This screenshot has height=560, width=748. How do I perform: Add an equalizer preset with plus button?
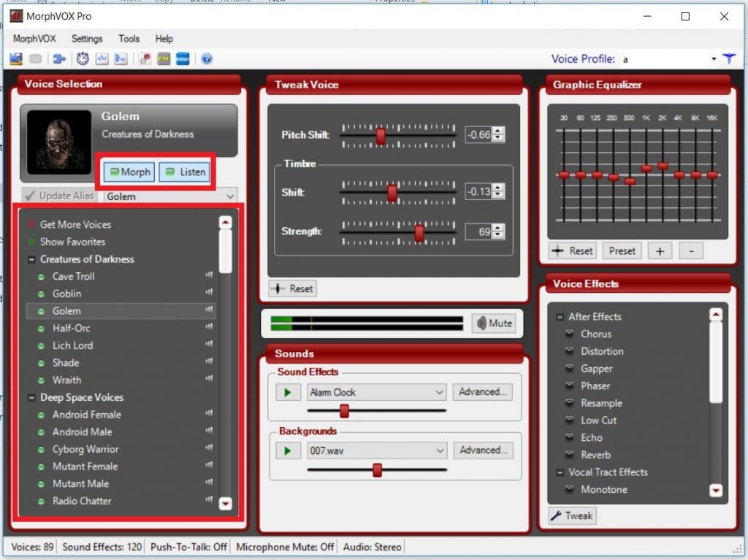(660, 251)
